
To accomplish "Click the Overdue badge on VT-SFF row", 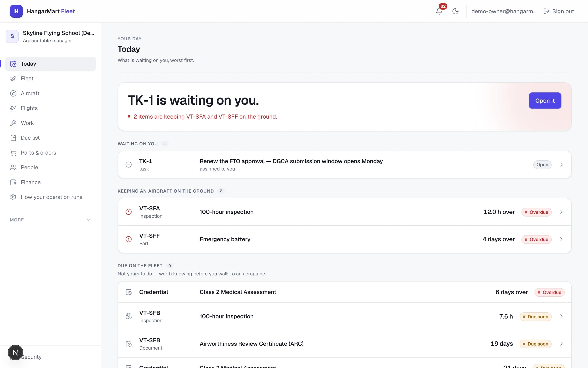I will 537,239.
